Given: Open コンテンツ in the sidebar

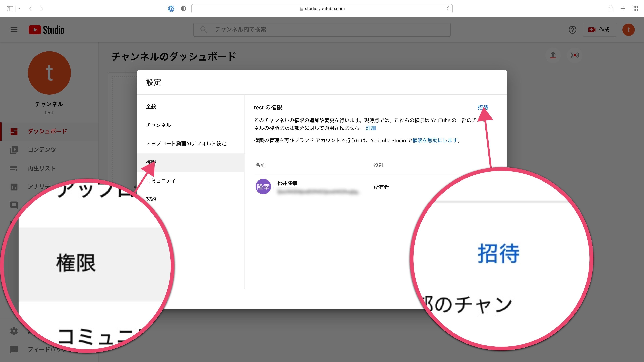Looking at the screenshot, I should pyautogui.click(x=49, y=150).
